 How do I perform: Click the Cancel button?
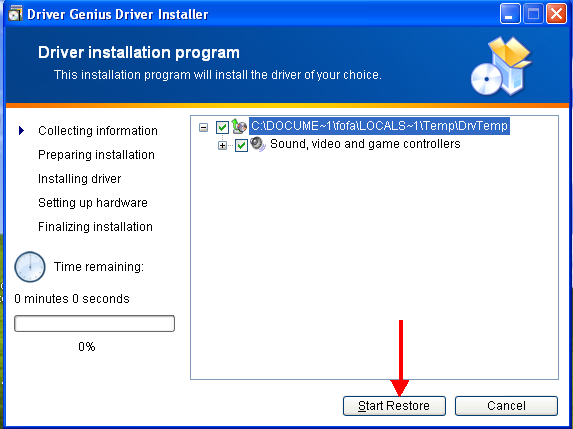tap(506, 406)
